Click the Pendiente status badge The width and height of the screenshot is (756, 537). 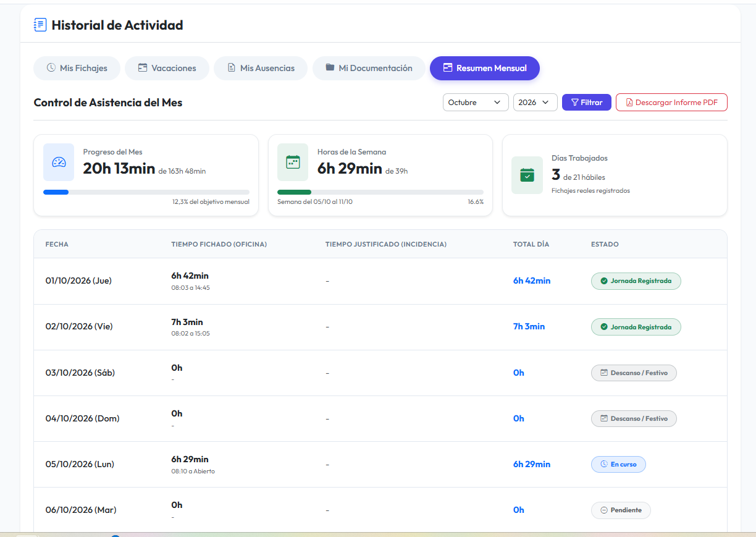pyautogui.click(x=621, y=510)
